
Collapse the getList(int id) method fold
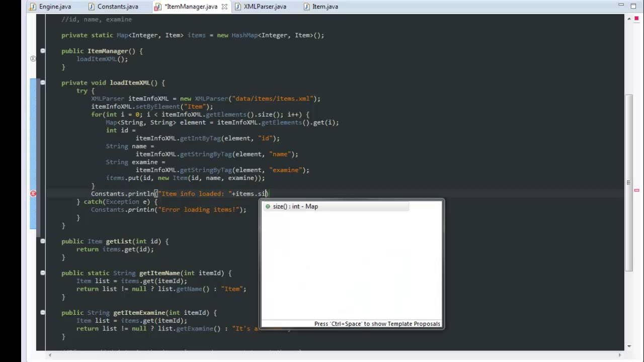(x=43, y=241)
